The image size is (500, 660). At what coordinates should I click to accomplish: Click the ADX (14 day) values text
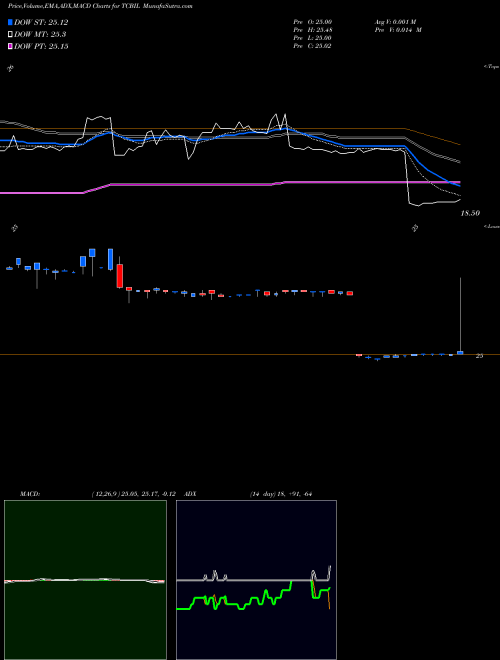click(x=280, y=494)
